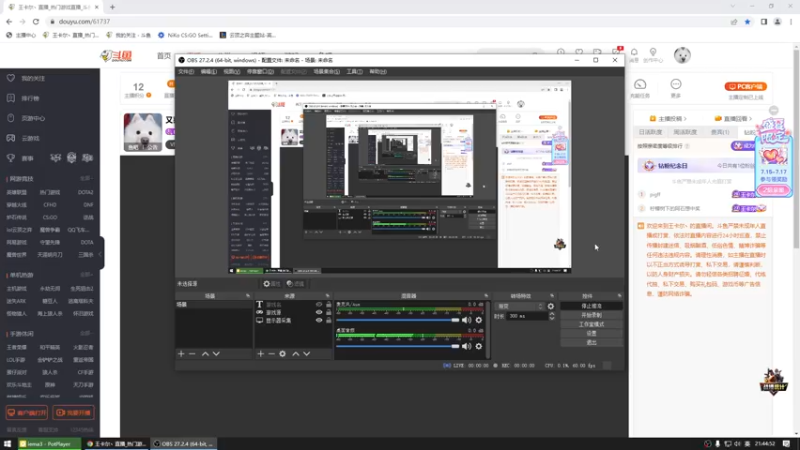Open notification bell in Douyu header
This screenshot has width=800, height=450.
634,52
